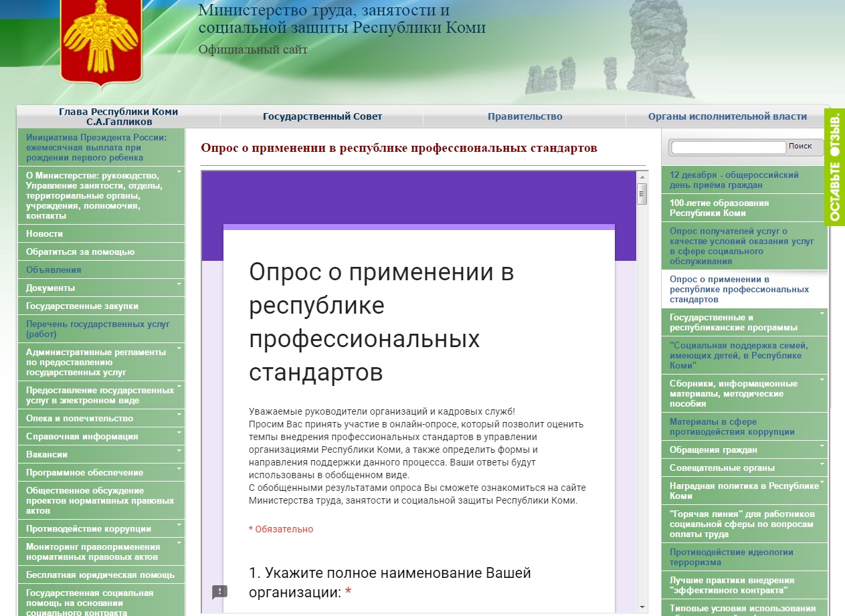Viewport: 845px width, 616px height.
Task: Open 'Сборники, информационные материалы' link
Action: click(x=744, y=394)
